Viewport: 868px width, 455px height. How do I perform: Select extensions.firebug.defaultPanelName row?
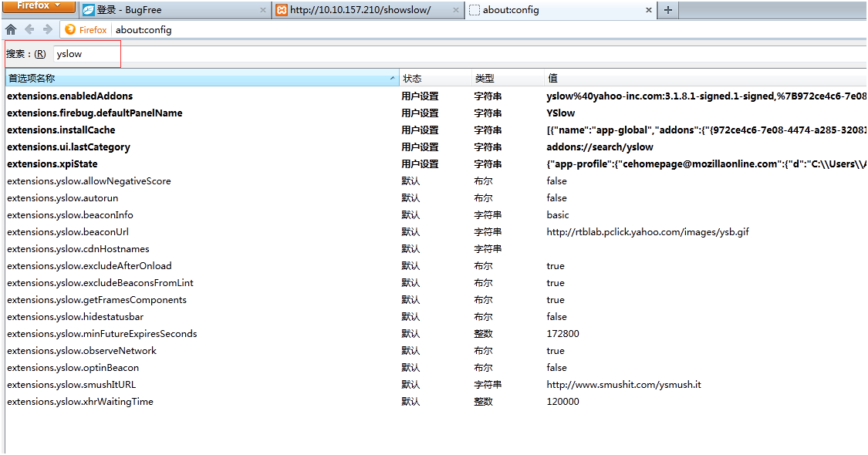point(436,113)
